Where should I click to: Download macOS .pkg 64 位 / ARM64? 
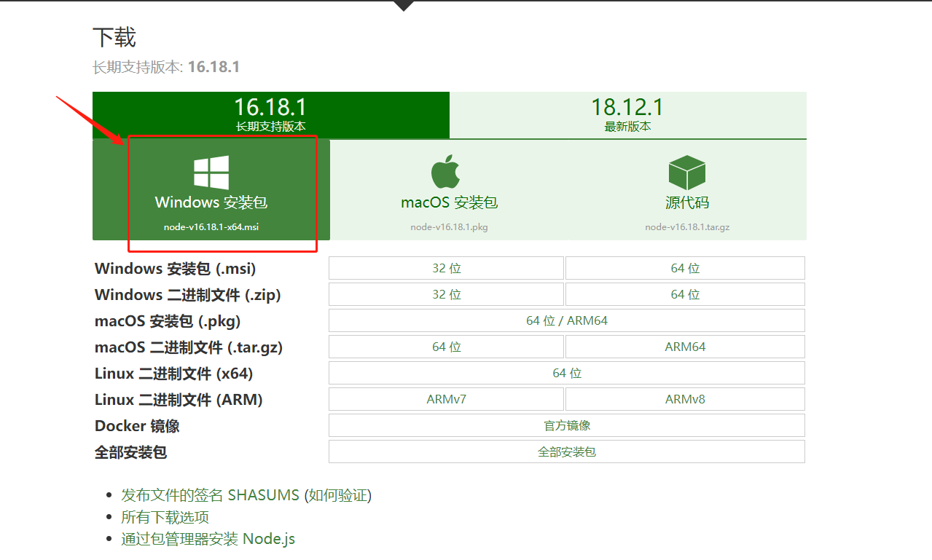567,320
